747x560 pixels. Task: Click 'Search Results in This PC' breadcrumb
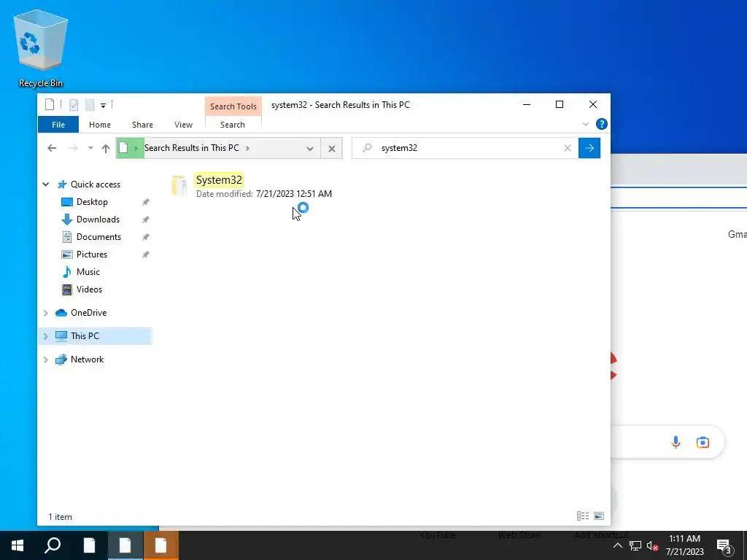pyautogui.click(x=192, y=148)
